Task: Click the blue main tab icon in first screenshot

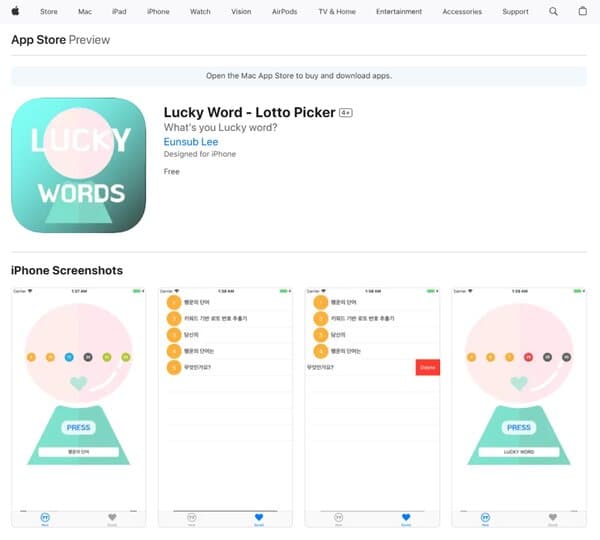Action: (x=45, y=518)
